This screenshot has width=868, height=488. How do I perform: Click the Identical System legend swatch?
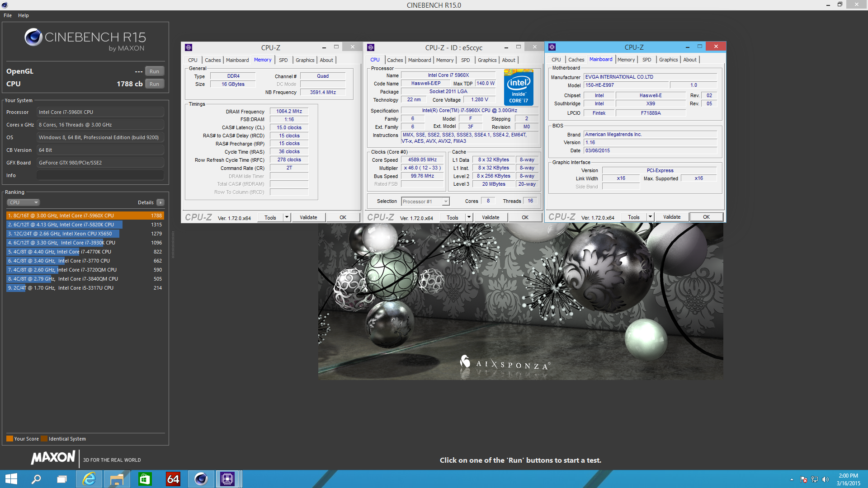pos(44,439)
